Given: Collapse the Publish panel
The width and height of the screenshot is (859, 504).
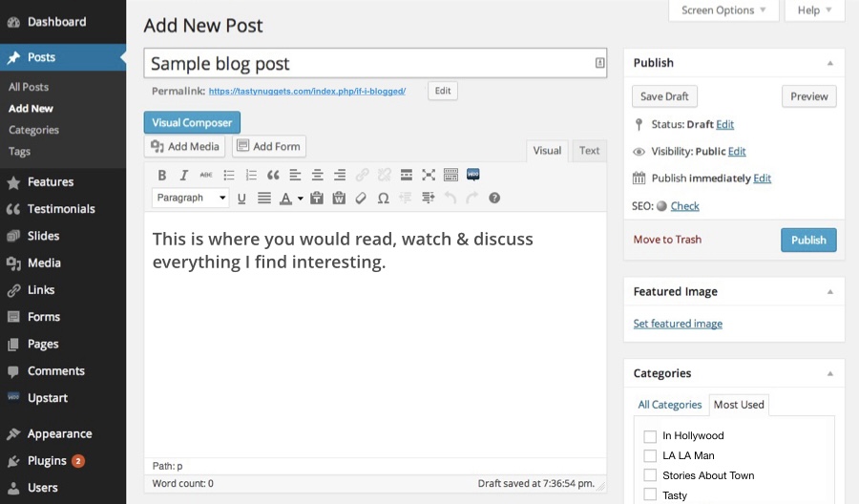Looking at the screenshot, I should (830, 63).
